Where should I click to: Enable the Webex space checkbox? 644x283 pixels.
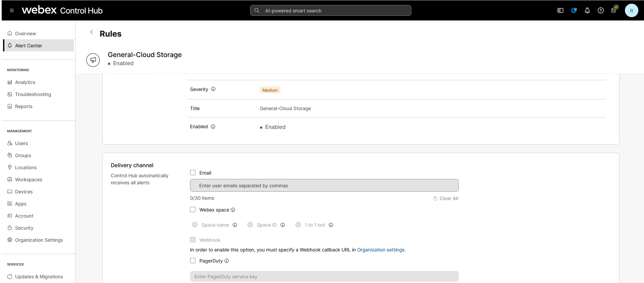click(x=193, y=209)
